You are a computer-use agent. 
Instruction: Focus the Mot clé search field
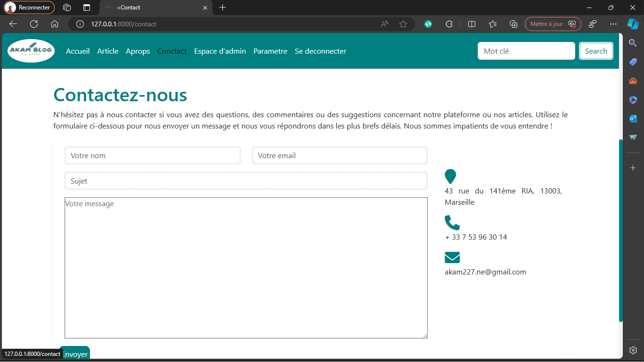526,51
